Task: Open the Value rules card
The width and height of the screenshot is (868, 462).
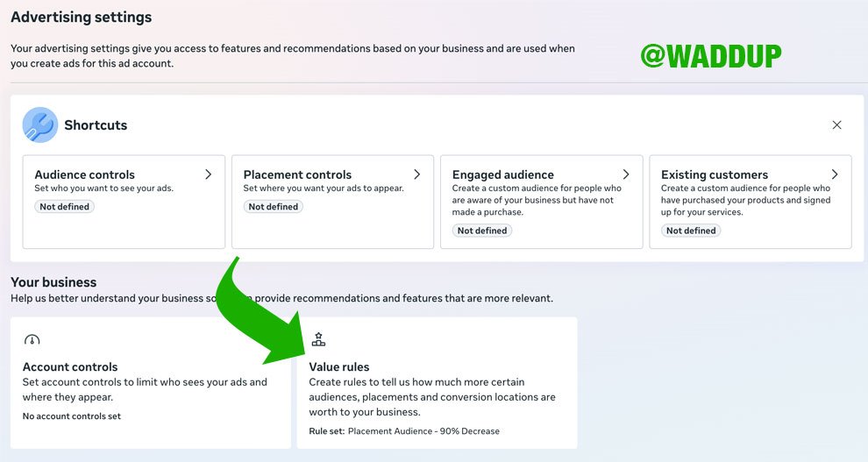Action: tap(437, 382)
